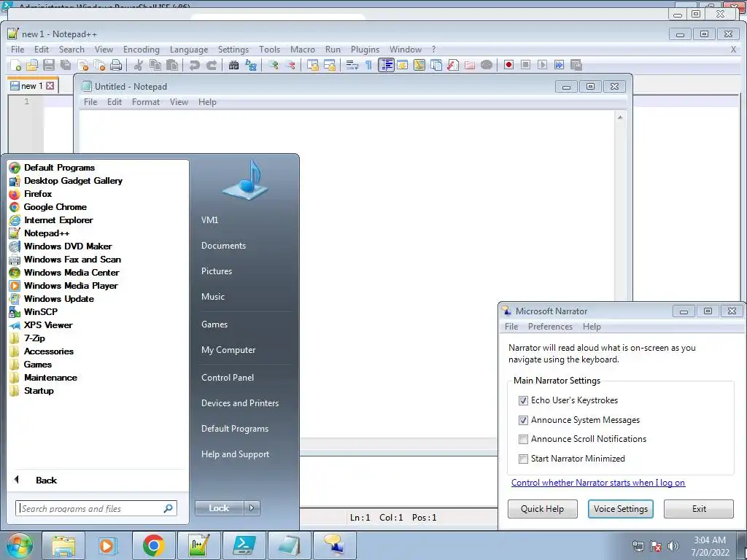Open the File menu in Microsoft Narrator

[511, 327]
